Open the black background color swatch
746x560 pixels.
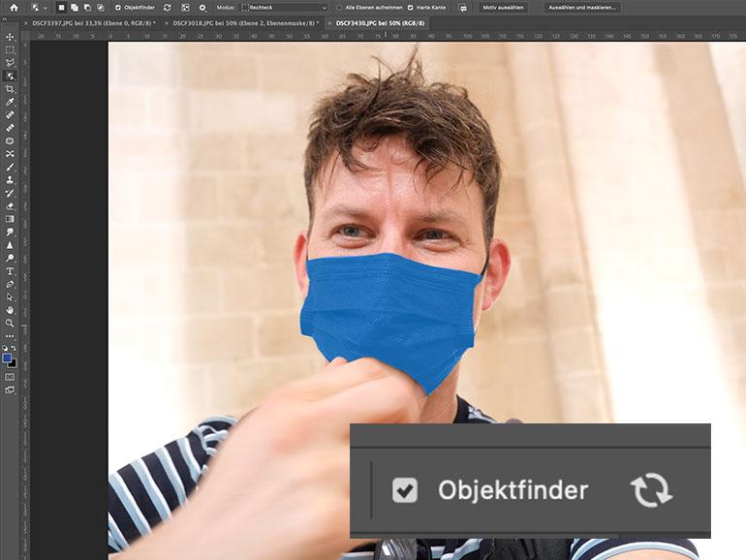14,364
